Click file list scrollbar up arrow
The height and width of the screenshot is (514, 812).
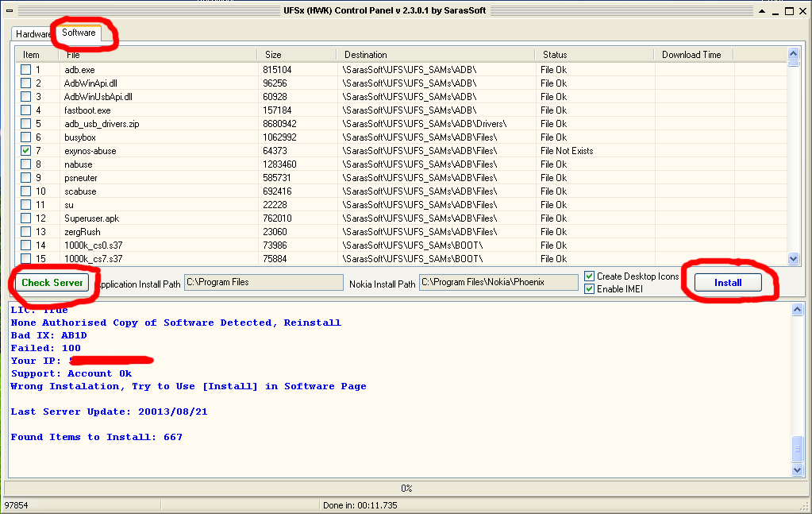coord(793,53)
